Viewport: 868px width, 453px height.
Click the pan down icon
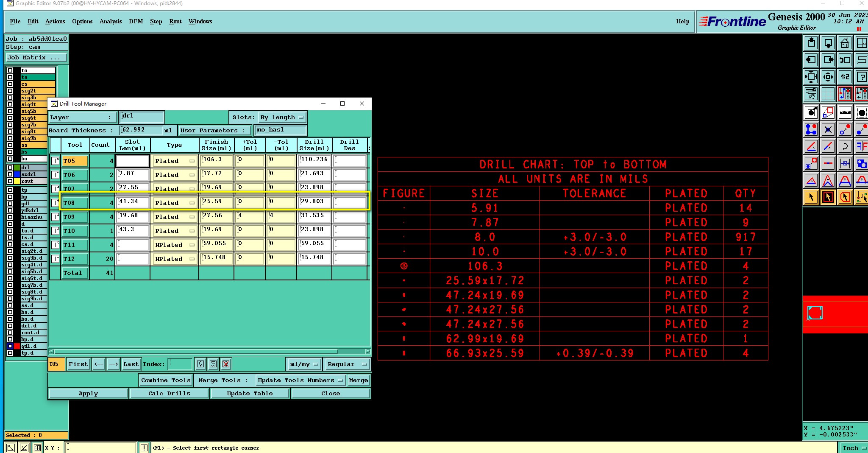(x=828, y=43)
